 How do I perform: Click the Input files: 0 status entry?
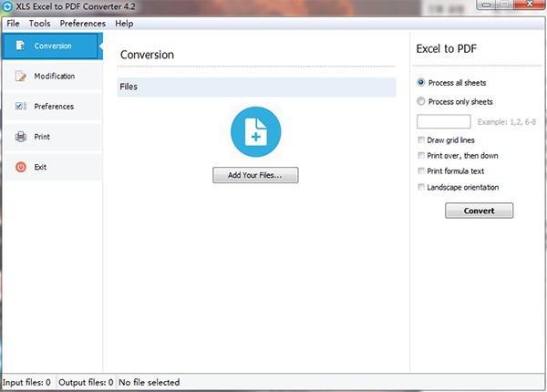pyautogui.click(x=26, y=383)
